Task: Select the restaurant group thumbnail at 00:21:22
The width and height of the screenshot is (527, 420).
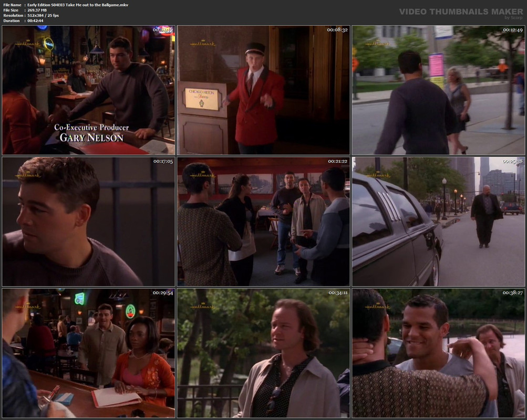Action: click(264, 222)
